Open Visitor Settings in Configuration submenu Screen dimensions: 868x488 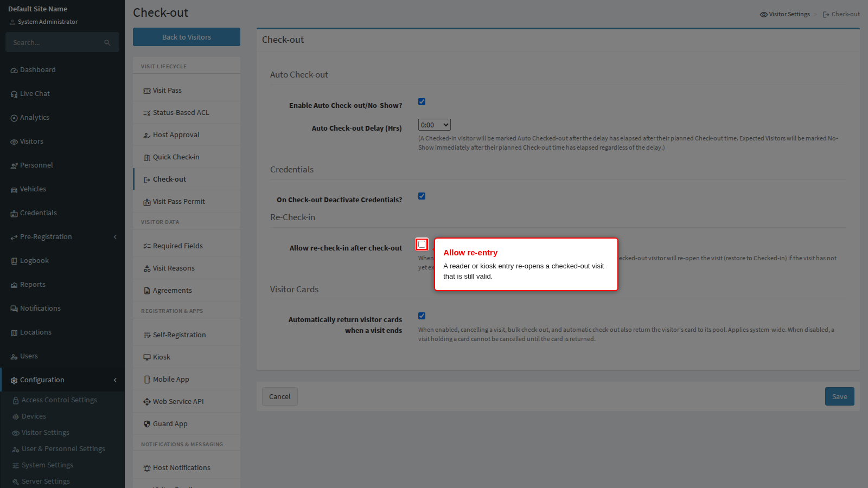[x=46, y=433]
